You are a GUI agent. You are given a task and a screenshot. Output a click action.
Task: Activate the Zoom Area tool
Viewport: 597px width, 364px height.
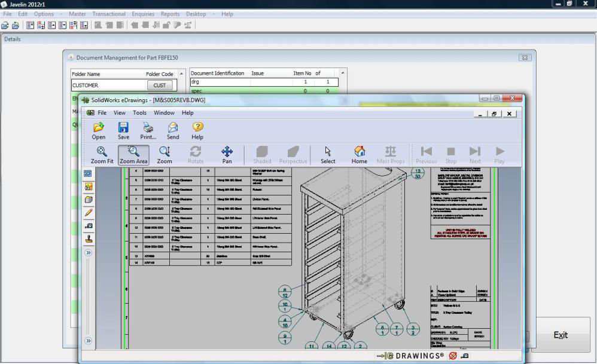point(133,155)
